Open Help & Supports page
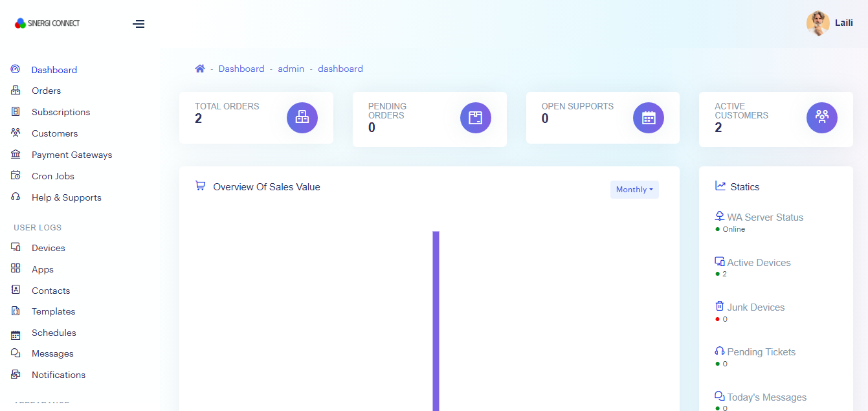 click(x=66, y=197)
